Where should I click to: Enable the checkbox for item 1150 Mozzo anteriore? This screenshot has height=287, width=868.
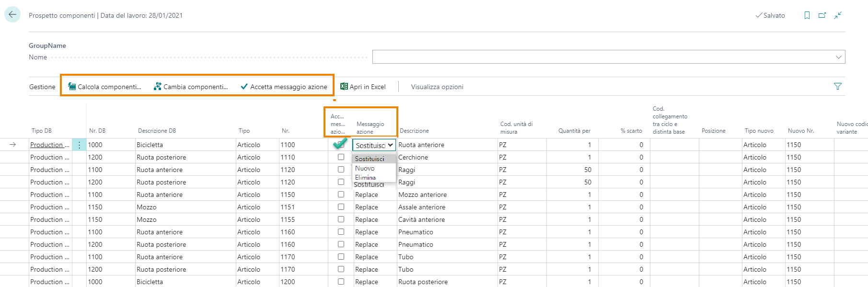tap(341, 195)
